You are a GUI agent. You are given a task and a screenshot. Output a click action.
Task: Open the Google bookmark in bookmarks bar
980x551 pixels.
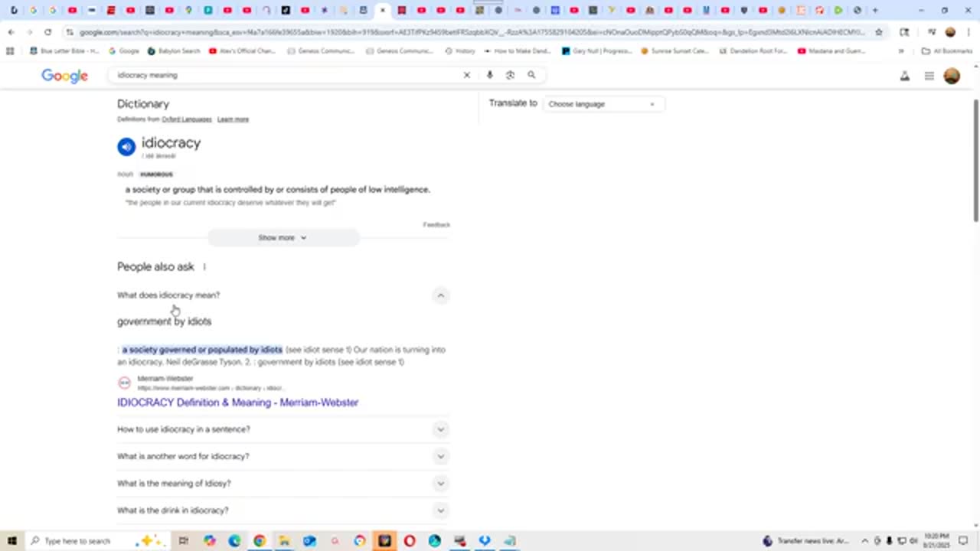pos(124,51)
